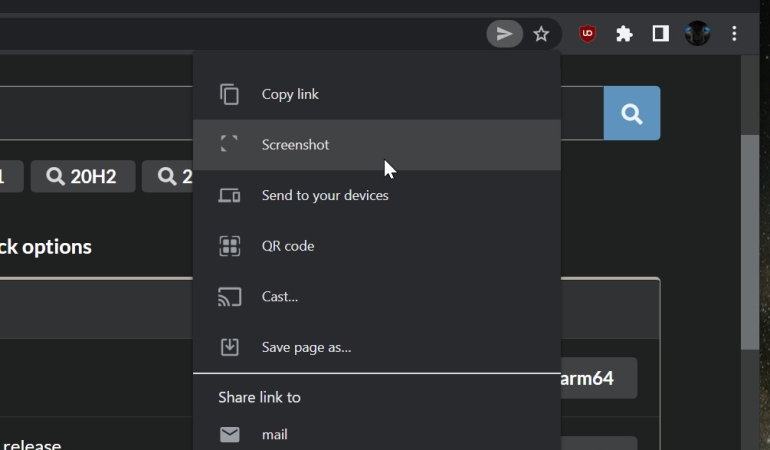Click the 20H2 quick search tag
The height and width of the screenshot is (450, 770).
83,176
